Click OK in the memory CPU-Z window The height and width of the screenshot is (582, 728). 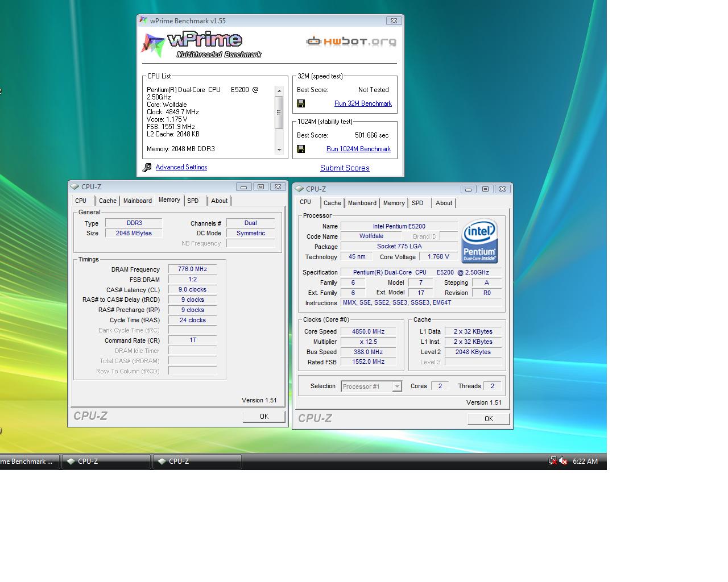pyautogui.click(x=264, y=417)
